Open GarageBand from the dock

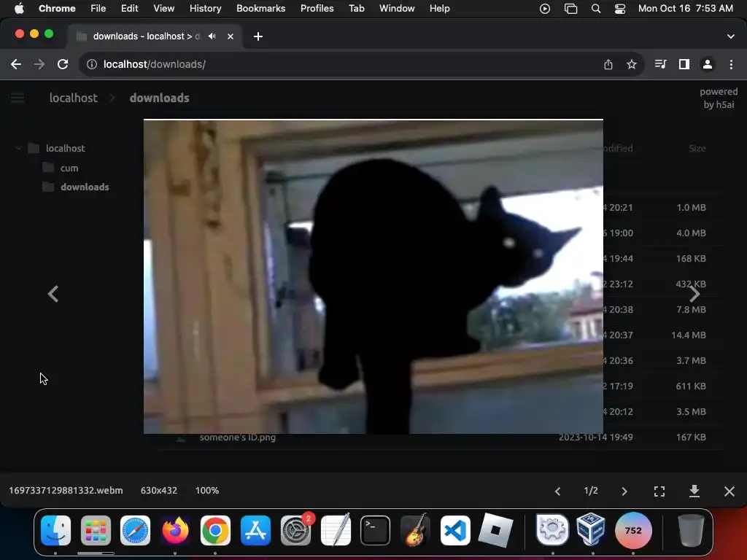click(415, 530)
